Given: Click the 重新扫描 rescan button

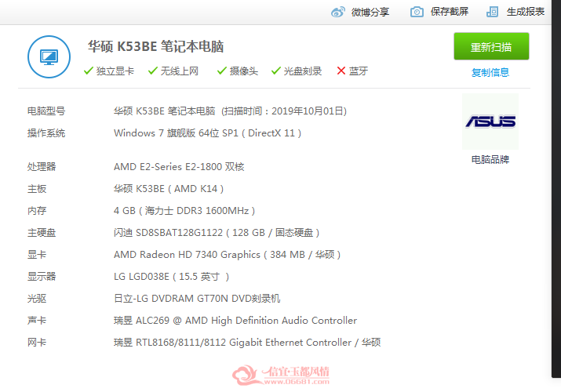Looking at the screenshot, I should pos(491,46).
